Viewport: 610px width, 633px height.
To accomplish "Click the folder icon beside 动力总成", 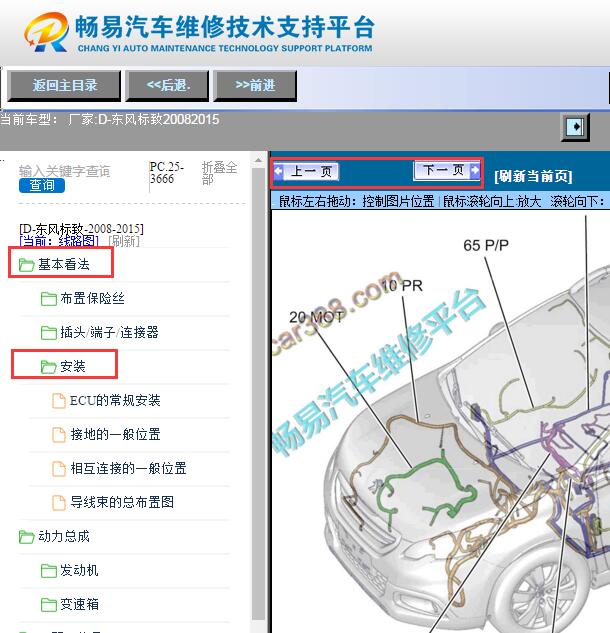I will 26,537.
